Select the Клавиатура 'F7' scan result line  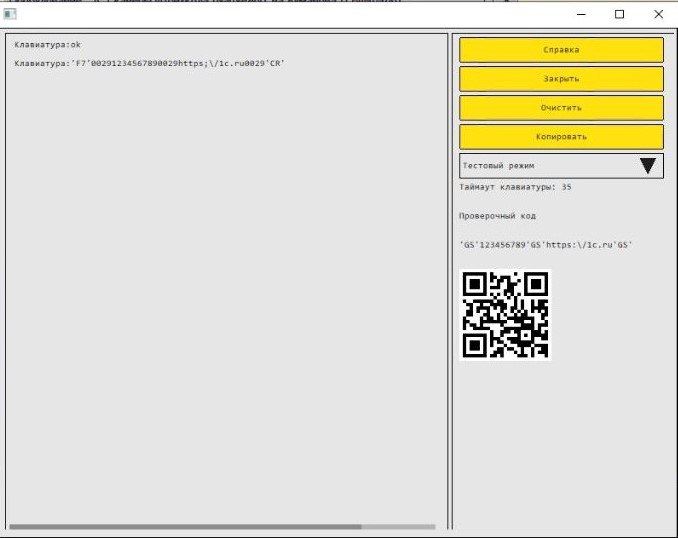click(149, 64)
